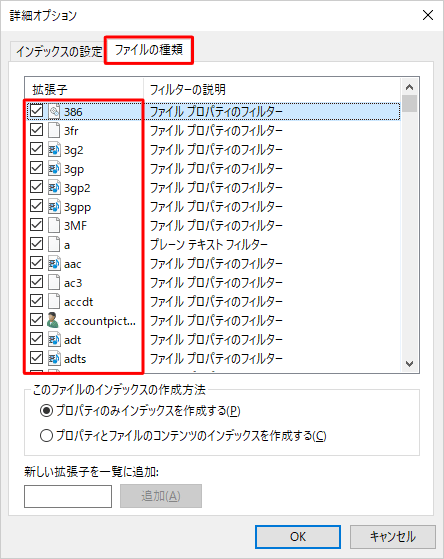Click the scroll up arrow of extension list
Image resolution: width=444 pixels, height=559 pixels.
pos(409,87)
